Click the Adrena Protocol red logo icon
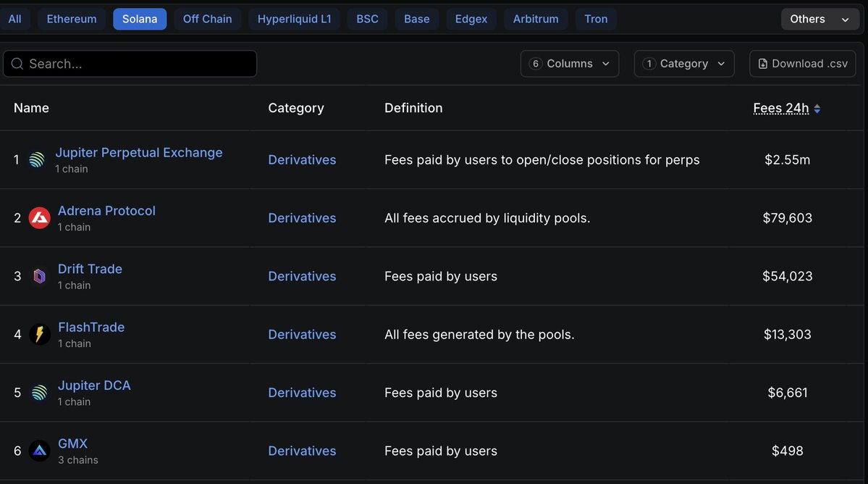868x484 pixels. [x=39, y=218]
